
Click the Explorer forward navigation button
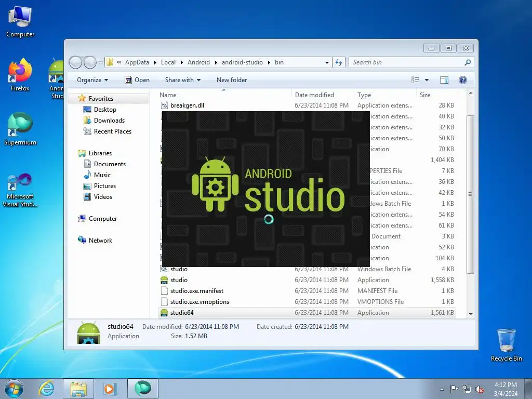pos(90,62)
